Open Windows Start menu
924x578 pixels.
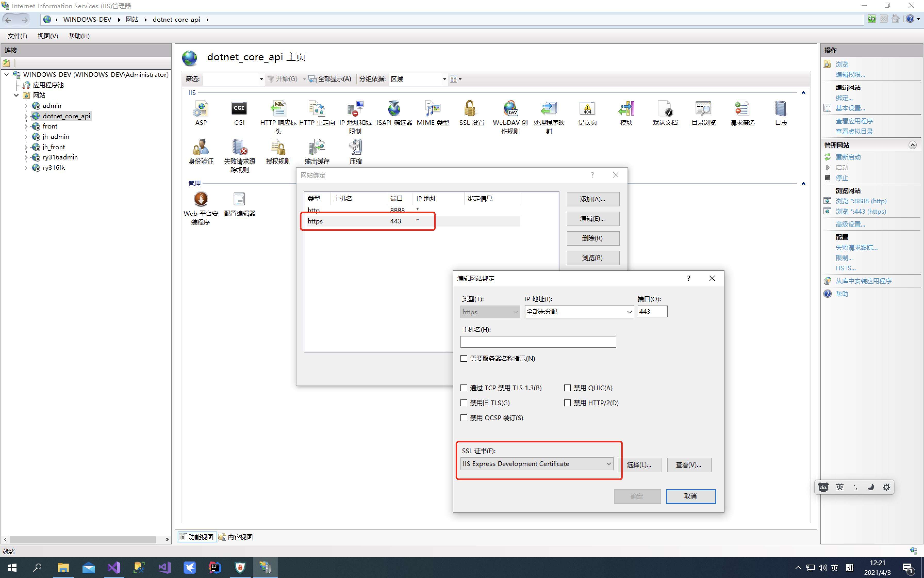12,568
